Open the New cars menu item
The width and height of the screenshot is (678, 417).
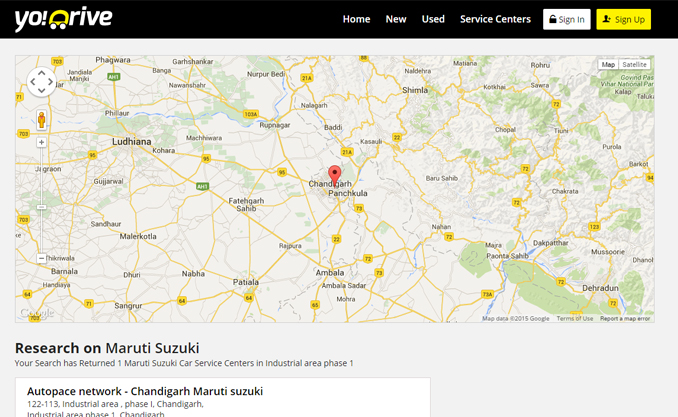tap(396, 19)
